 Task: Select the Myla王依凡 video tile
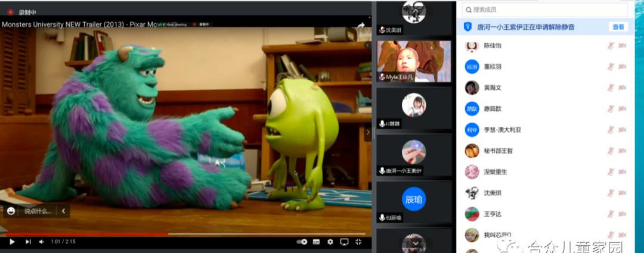(x=414, y=61)
